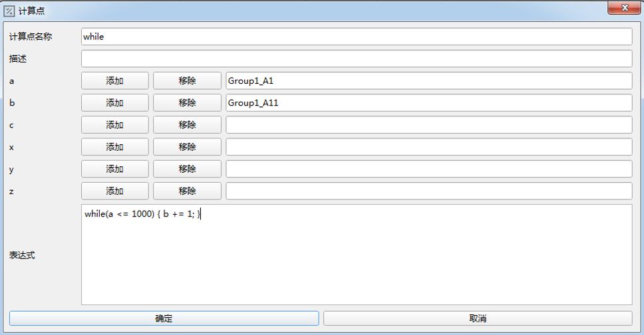This screenshot has height=335, width=644.
Task: Click 移除 in the c row
Action: (187, 124)
